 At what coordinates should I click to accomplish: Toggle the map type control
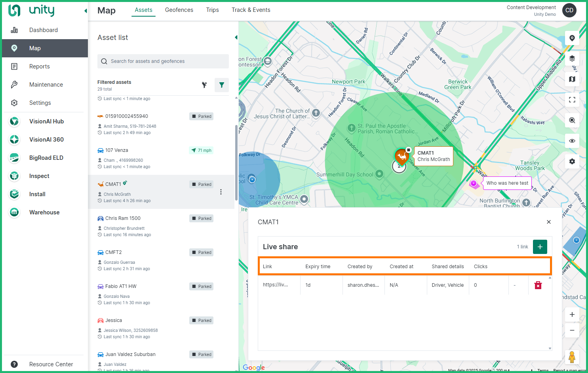[x=572, y=79]
